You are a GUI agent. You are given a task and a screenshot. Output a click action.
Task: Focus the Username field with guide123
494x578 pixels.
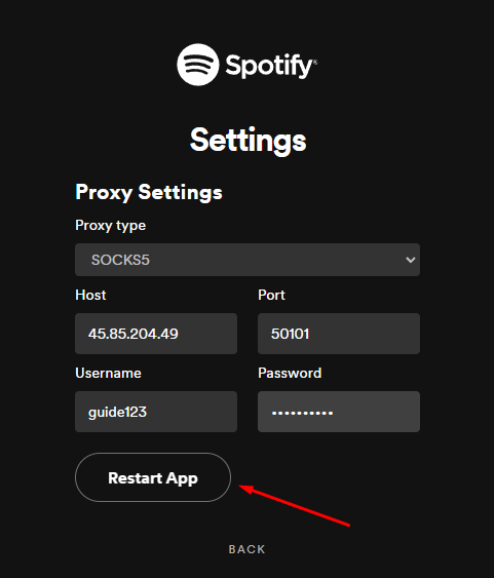pos(156,412)
